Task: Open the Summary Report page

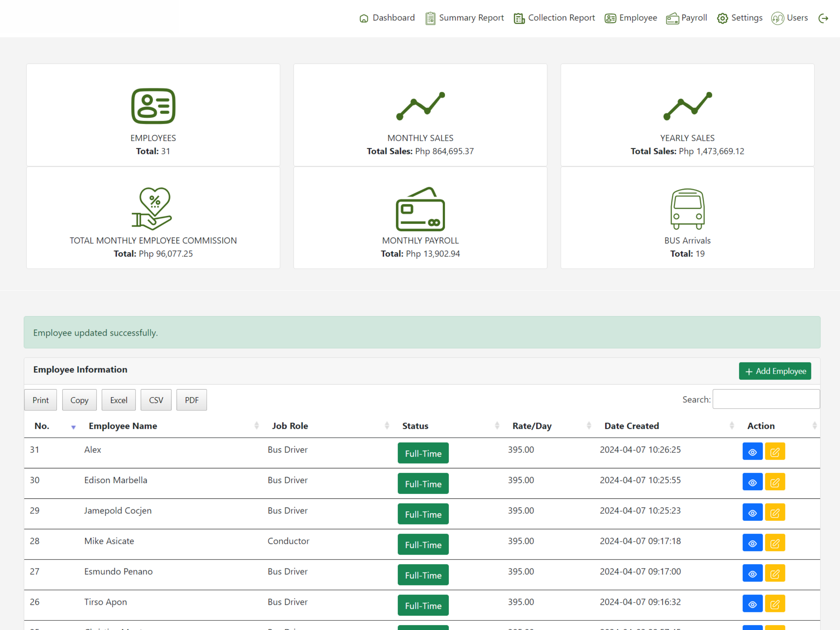Action: coord(464,18)
